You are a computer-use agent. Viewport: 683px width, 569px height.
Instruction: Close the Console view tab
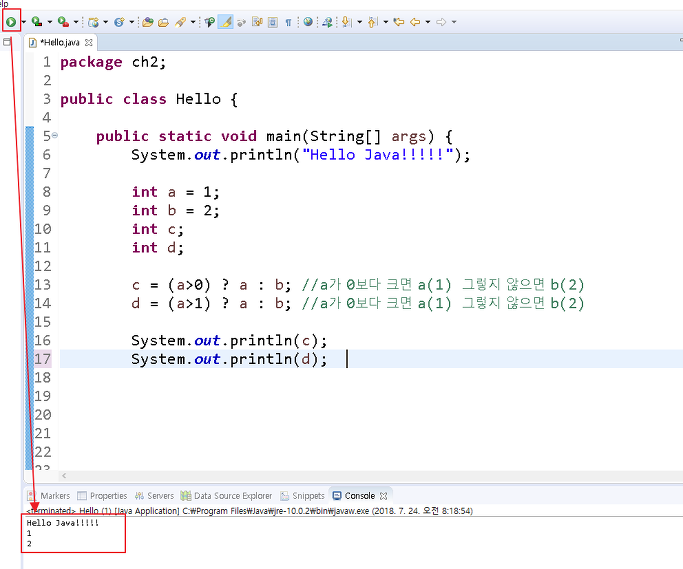(x=383, y=496)
